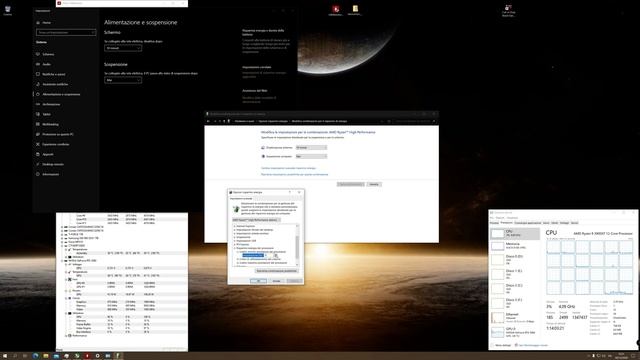This screenshot has height=360, width=640.
Task: Open the Sospensione time dropdown in Settings
Action: tap(123, 80)
